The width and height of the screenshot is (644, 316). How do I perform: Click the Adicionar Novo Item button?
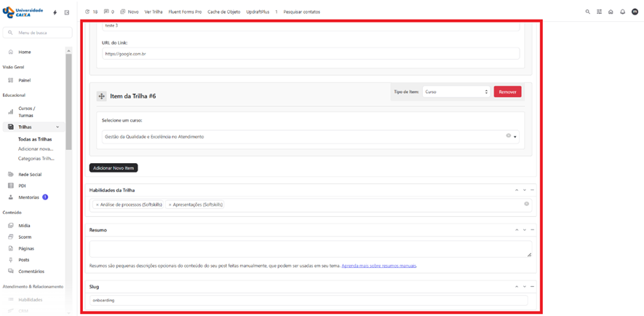[114, 167]
